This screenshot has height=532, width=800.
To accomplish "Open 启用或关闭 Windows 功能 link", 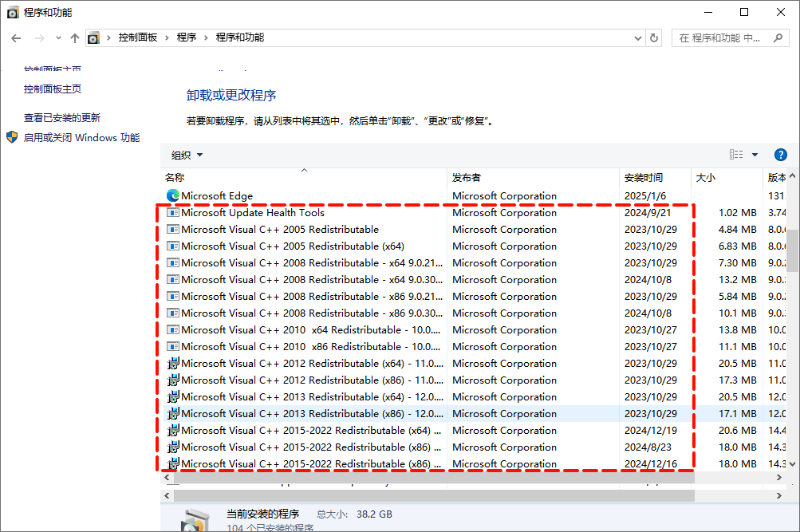I will (x=81, y=138).
